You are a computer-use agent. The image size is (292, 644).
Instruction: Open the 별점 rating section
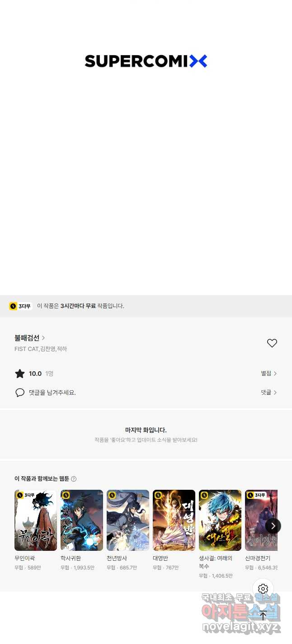269,374
